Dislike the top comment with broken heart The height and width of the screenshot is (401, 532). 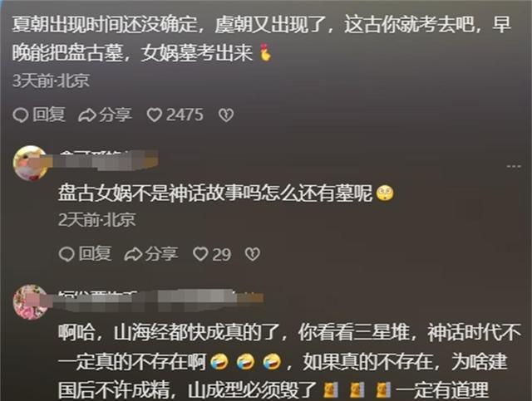(226, 115)
